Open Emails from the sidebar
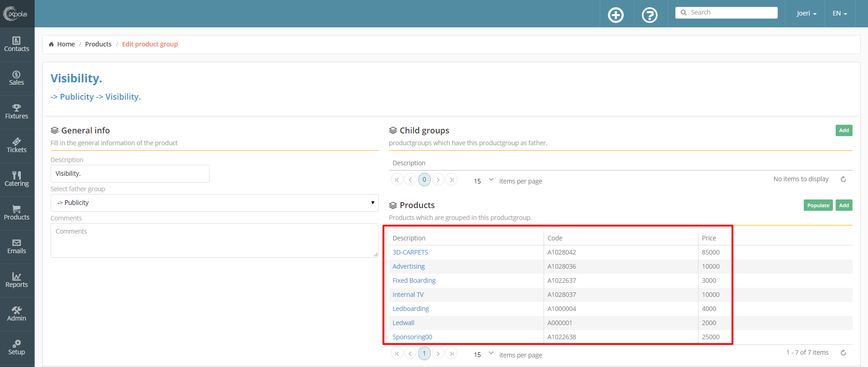This screenshot has width=868, height=367. click(x=17, y=247)
